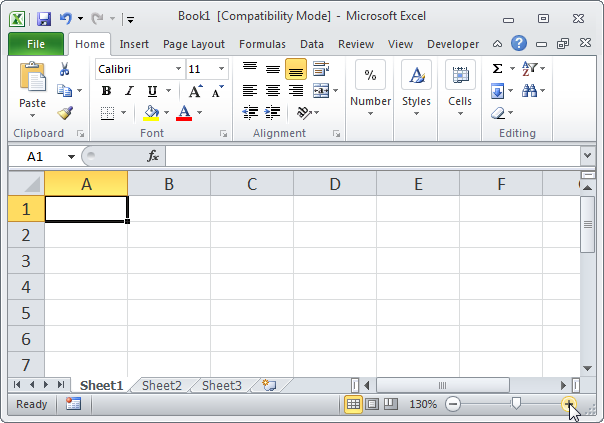Click the Zoom Out minus button
The image size is (604, 423).
[x=453, y=404]
